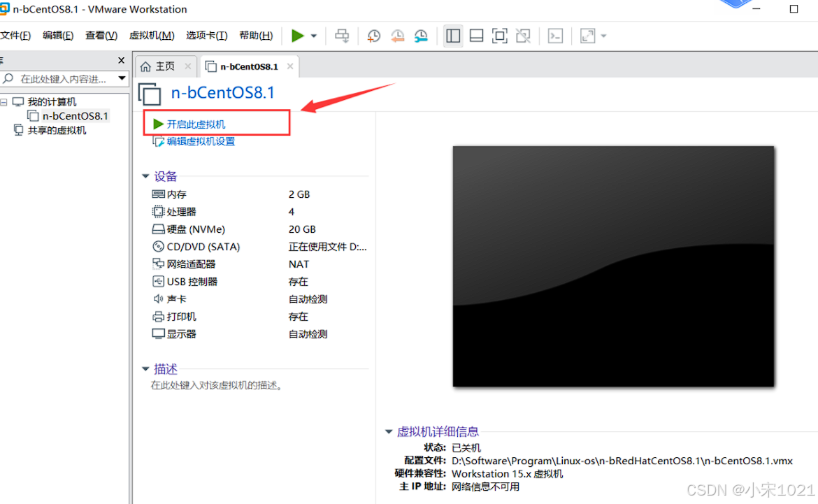Click Send Ctrl+Alt+Del toolbar icon
This screenshot has height=504, width=818.
pos(342,36)
